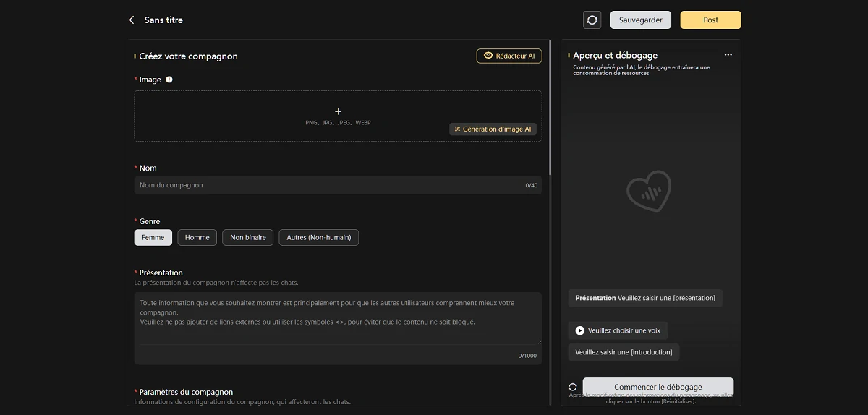
Task: Start debugging with Commencer le débogage
Action: click(x=658, y=387)
